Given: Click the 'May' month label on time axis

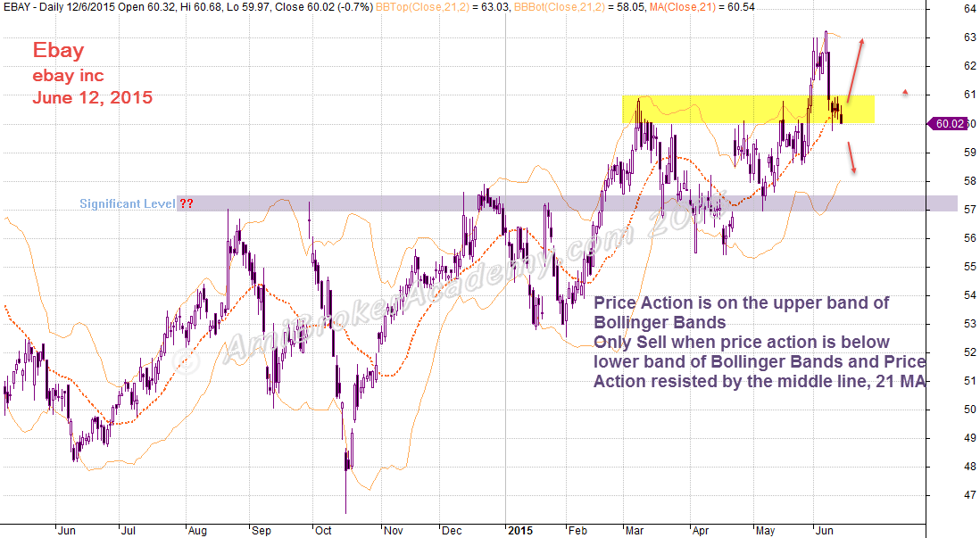Looking at the screenshot, I should pos(766,531).
